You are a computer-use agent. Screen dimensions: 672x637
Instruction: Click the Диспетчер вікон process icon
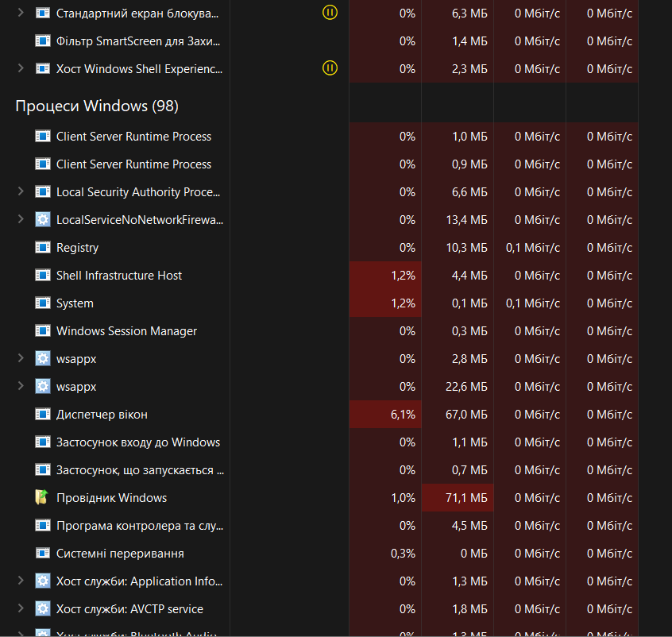coord(42,414)
